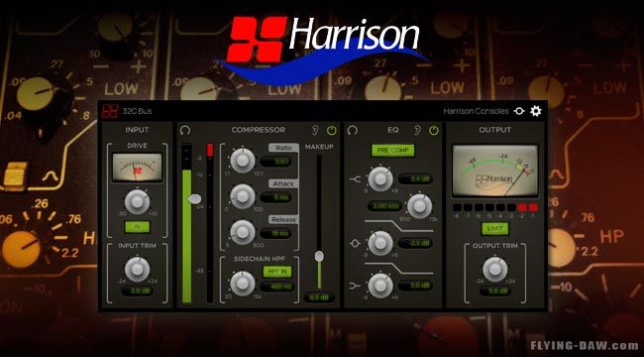Click the Sidechain HPF frequency knob
644x357 pixels.
[243, 283]
